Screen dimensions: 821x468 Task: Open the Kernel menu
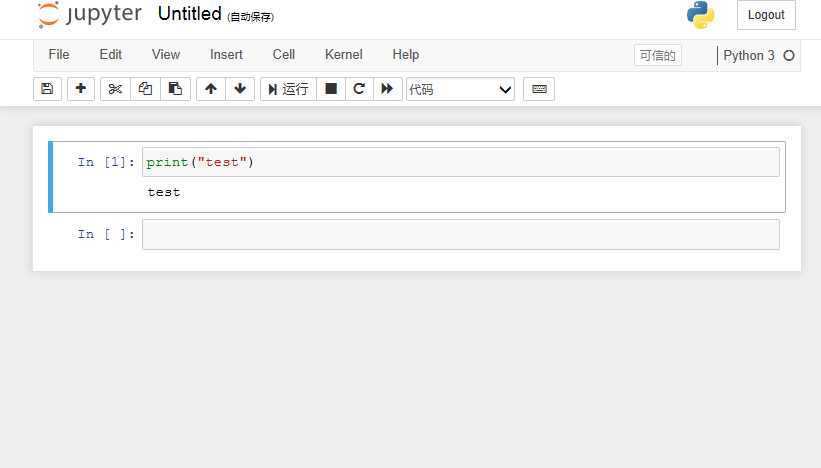click(x=343, y=54)
